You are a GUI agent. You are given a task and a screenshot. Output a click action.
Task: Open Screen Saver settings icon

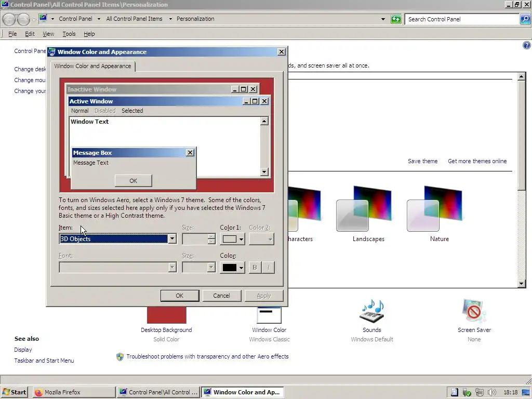pos(474,311)
